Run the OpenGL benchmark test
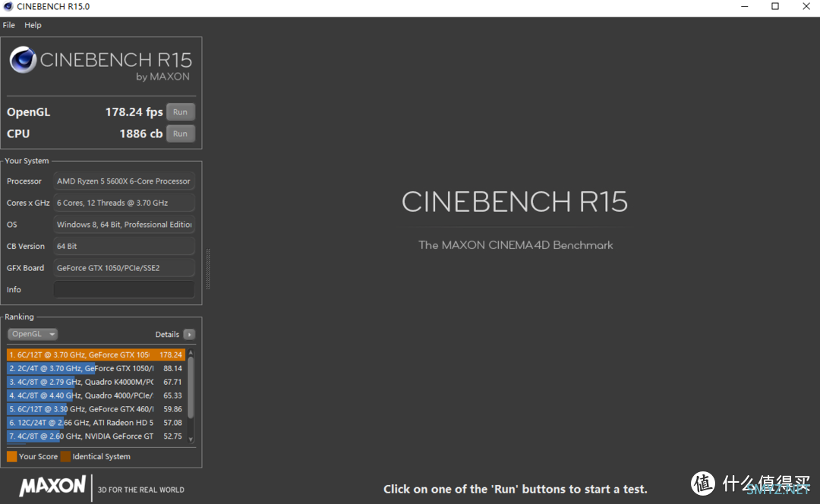The image size is (820, 504). click(181, 112)
